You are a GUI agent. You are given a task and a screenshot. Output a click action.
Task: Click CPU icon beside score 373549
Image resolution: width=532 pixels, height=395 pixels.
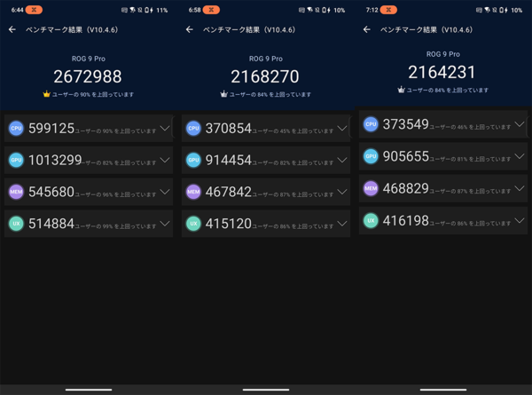click(x=371, y=124)
